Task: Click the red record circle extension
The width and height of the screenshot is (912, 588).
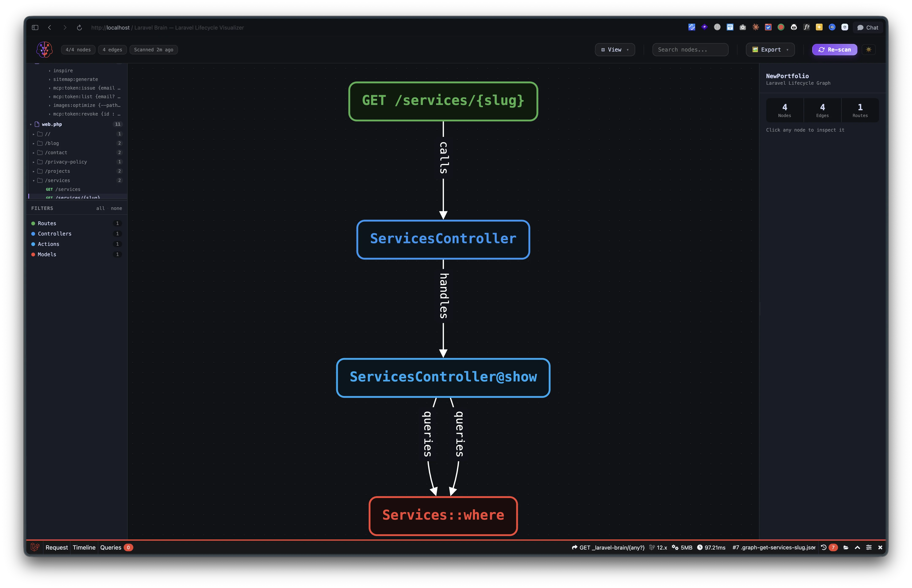Action: (x=781, y=27)
